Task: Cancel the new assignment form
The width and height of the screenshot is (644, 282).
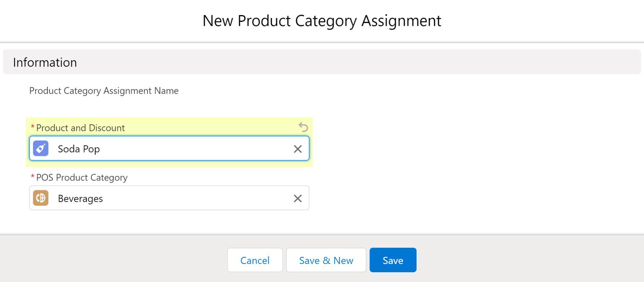Action: point(255,260)
